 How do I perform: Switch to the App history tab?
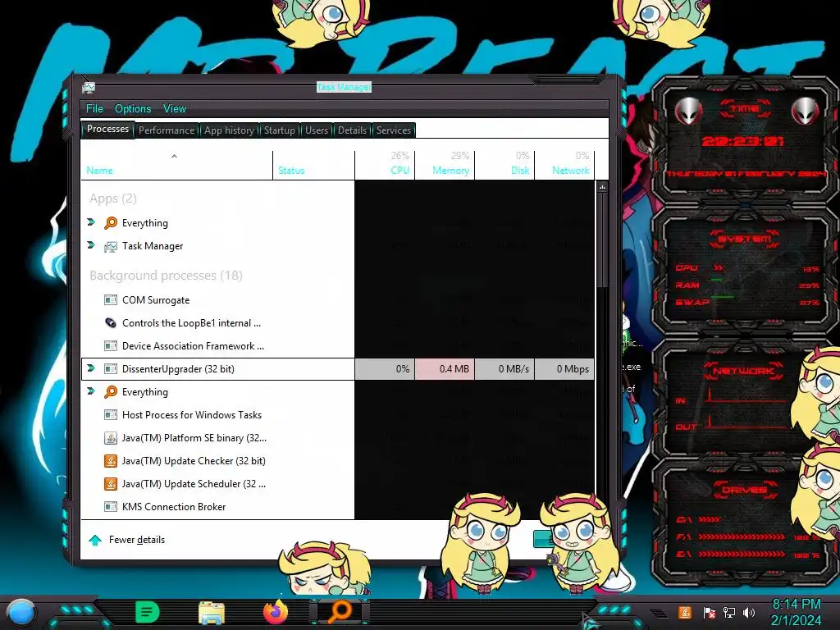pos(230,130)
